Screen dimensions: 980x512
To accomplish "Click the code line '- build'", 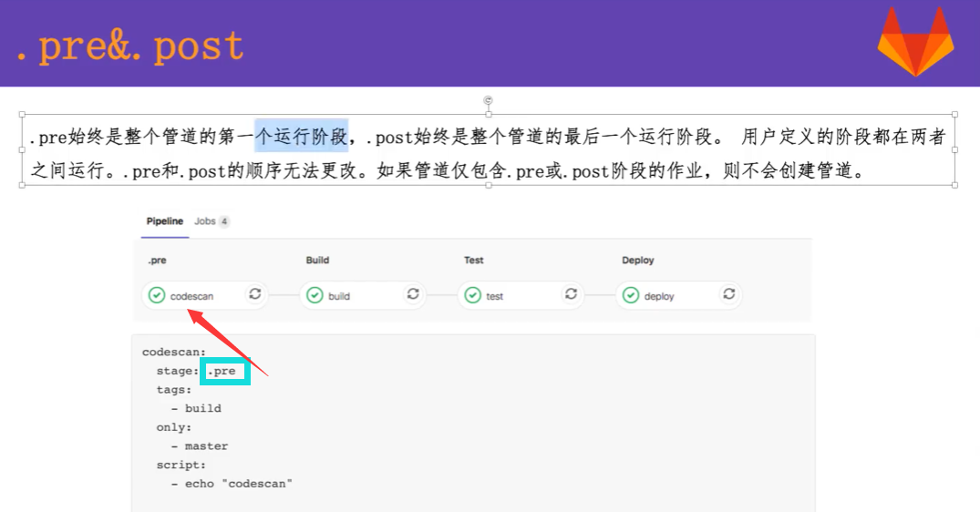I will [196, 408].
